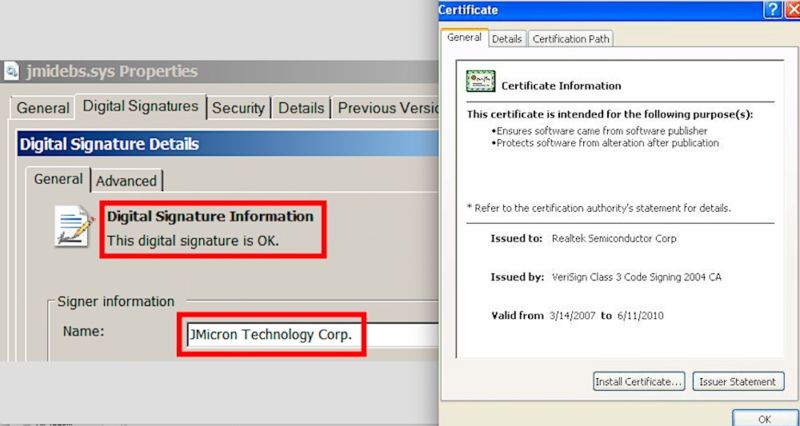Click 'Refer to the certification authority's statement' note
Viewport: 800px width, 426px height.
point(599,208)
